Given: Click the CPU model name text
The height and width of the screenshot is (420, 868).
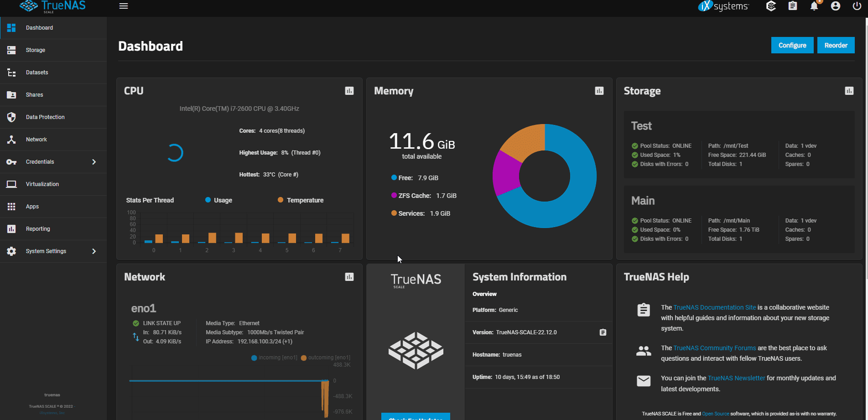Looking at the screenshot, I should 239,109.
